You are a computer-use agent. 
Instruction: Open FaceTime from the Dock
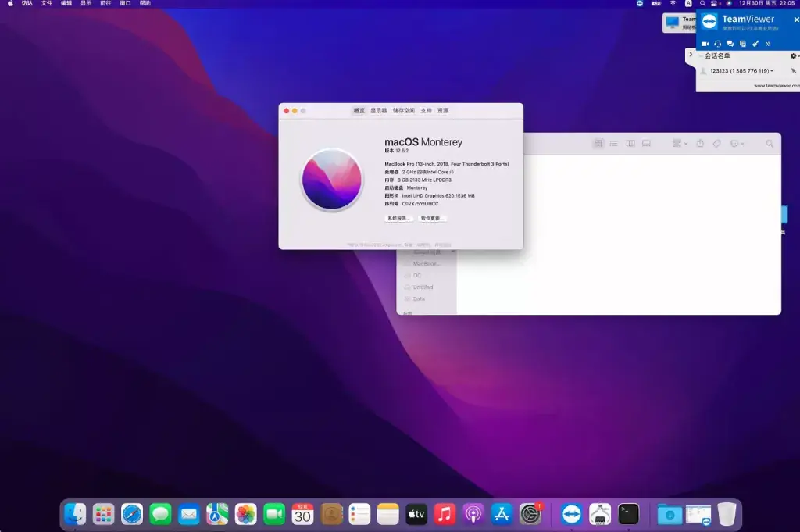274,514
